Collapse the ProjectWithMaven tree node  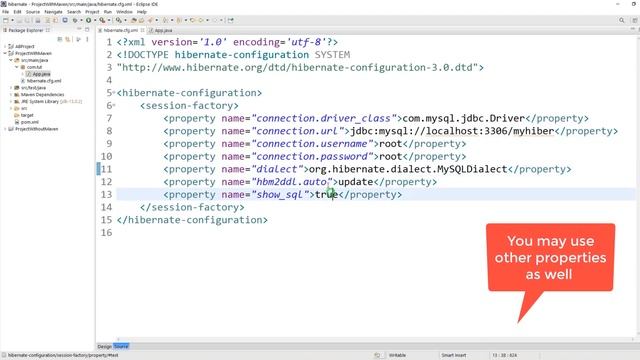(x=5, y=53)
